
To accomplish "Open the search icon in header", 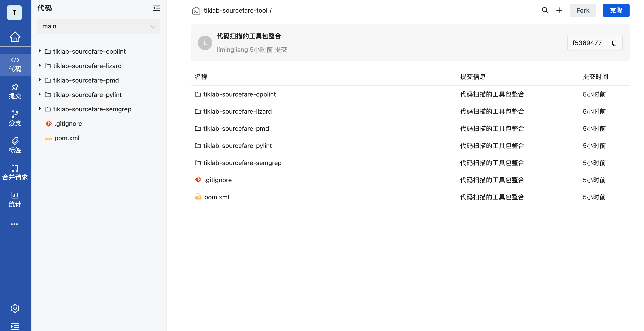I will click(x=545, y=11).
